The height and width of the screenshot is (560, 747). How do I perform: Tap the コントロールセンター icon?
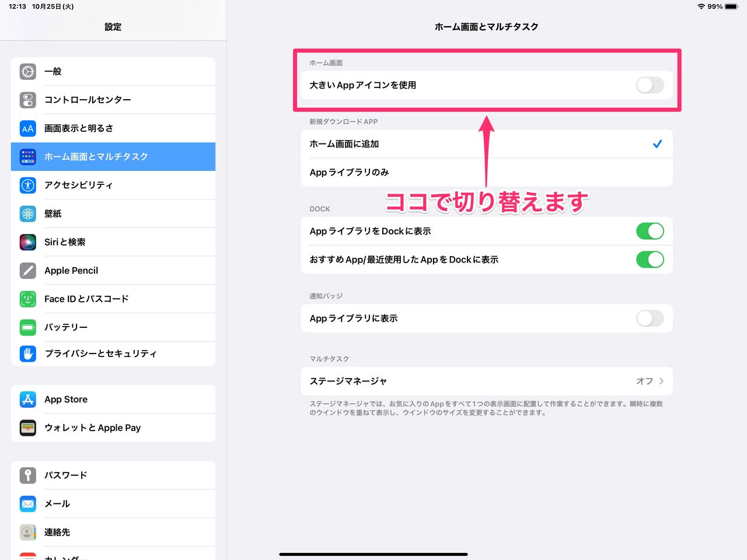(x=28, y=100)
